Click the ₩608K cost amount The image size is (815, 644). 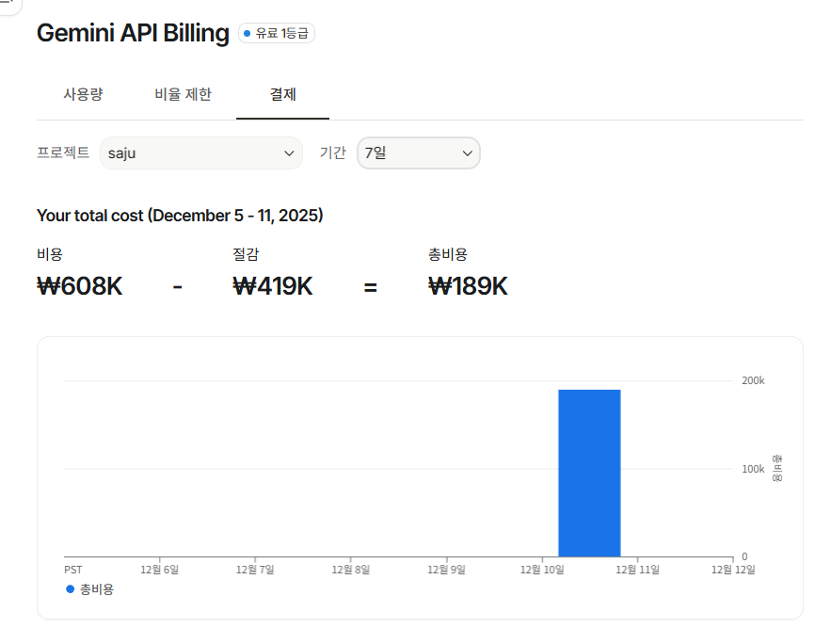tap(79, 286)
